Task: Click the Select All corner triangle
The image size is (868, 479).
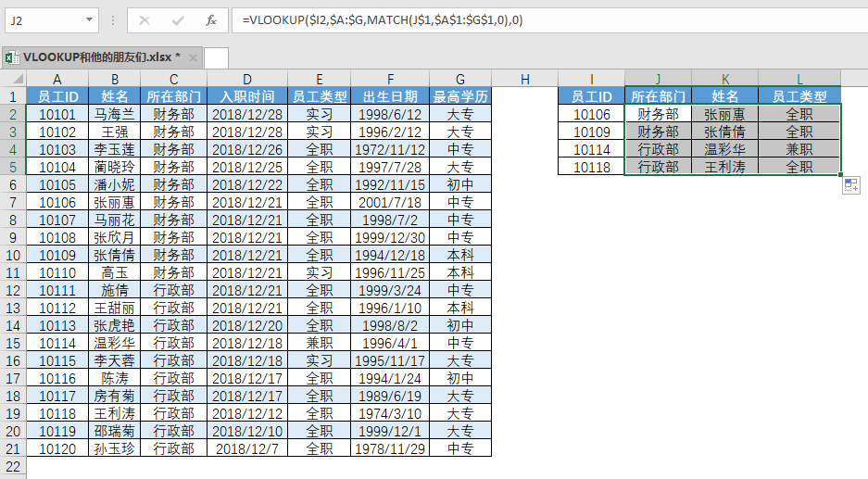Action: pos(14,80)
